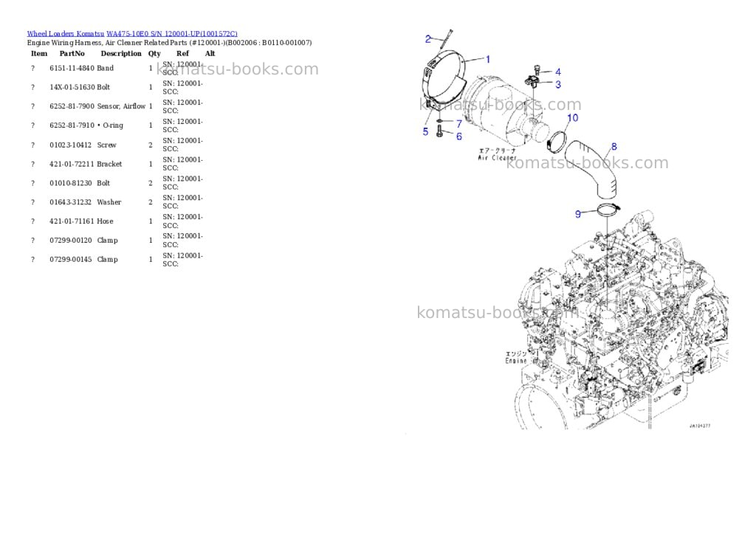Click diagram callout number 9

tap(578, 214)
